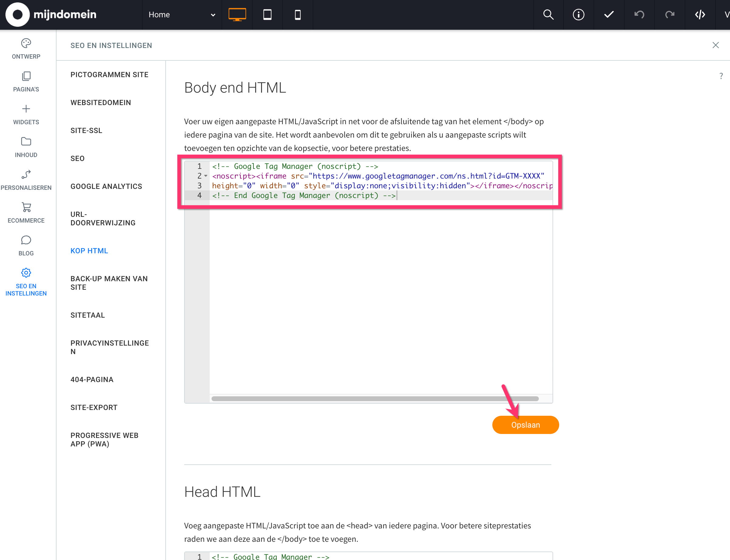Switch to tablet preview mode
This screenshot has width=730, height=560.
267,15
